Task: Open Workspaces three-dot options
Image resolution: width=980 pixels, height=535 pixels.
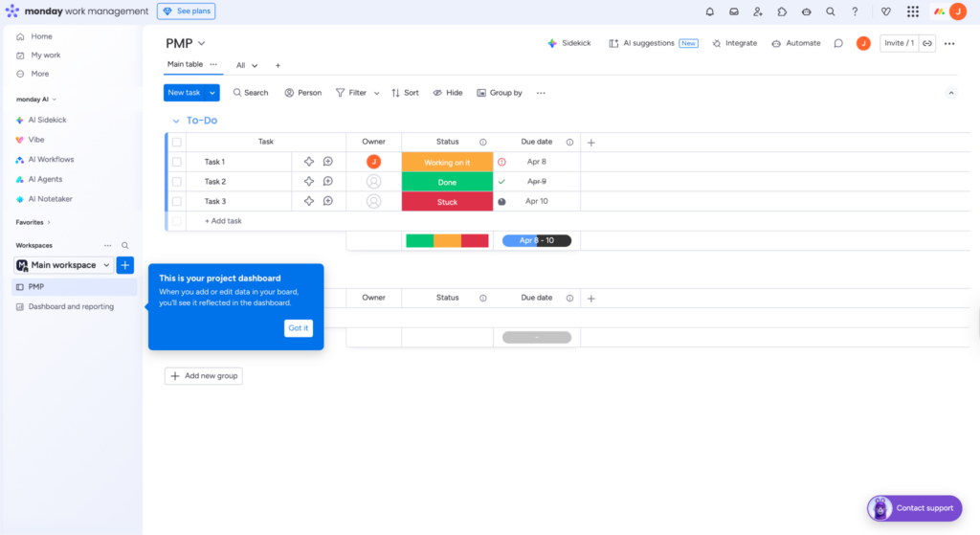Action: click(x=107, y=246)
